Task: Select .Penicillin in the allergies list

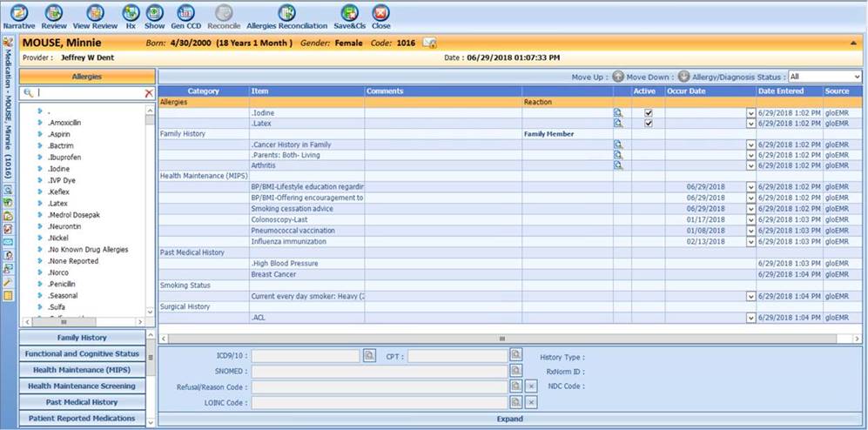Action: click(62, 284)
